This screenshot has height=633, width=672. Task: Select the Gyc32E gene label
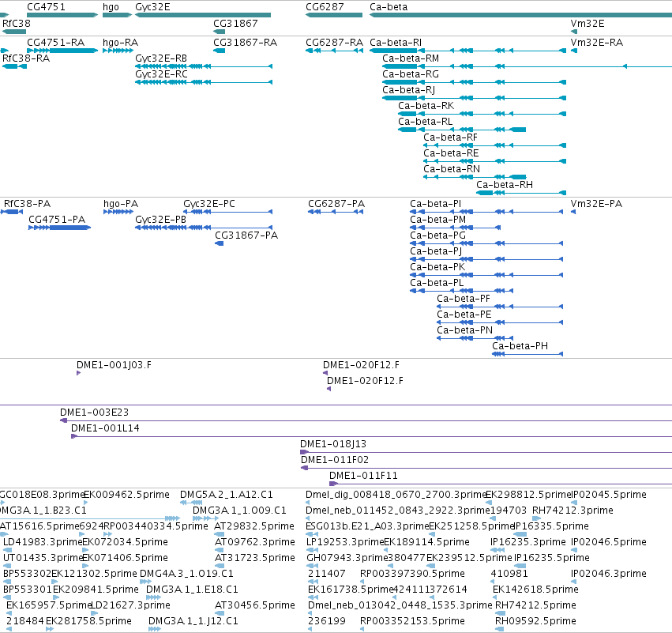click(x=152, y=7)
